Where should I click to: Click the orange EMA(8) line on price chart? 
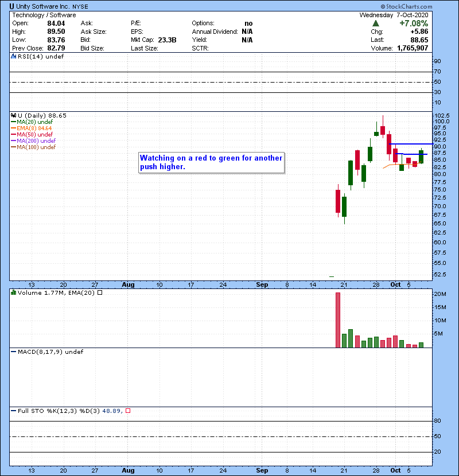[401, 165]
